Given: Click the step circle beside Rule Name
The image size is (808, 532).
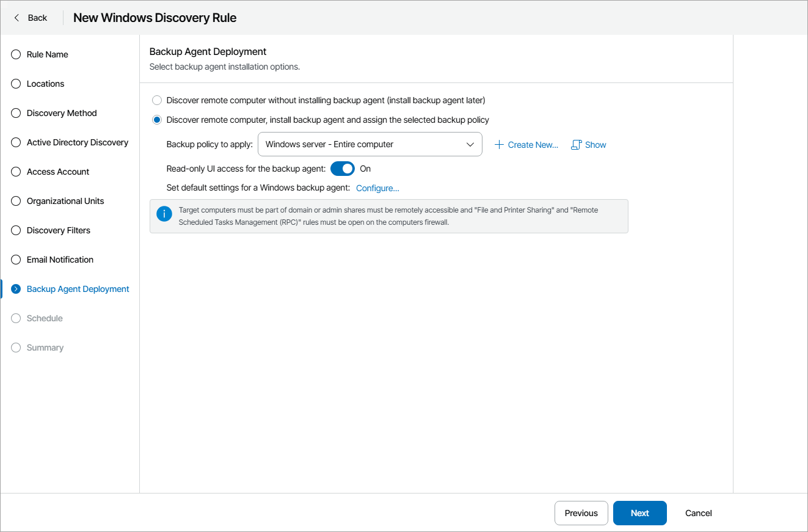Looking at the screenshot, I should pos(15,54).
